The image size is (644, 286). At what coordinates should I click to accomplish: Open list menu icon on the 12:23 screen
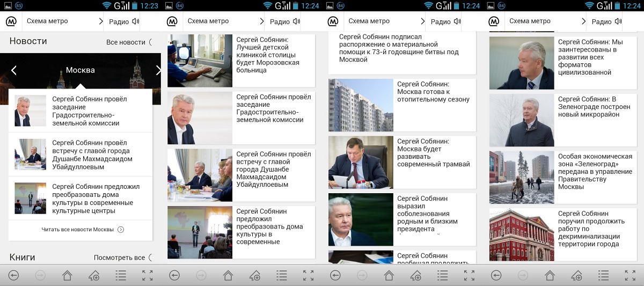click(121, 275)
